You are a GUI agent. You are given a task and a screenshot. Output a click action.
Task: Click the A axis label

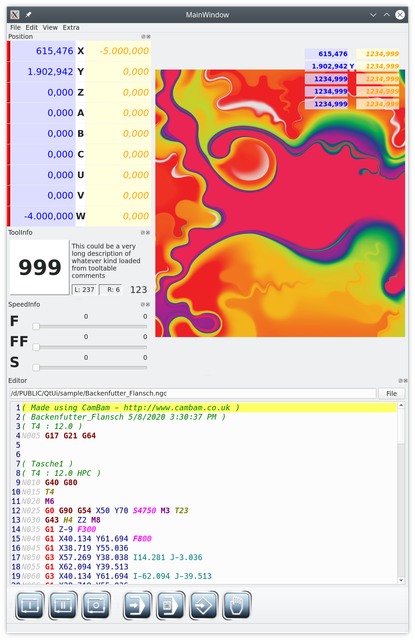click(x=81, y=113)
